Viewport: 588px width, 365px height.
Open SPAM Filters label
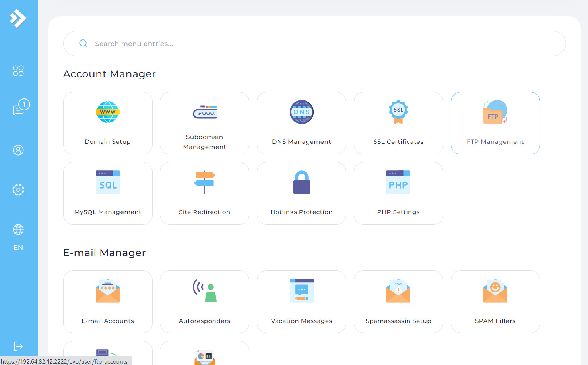[495, 321]
